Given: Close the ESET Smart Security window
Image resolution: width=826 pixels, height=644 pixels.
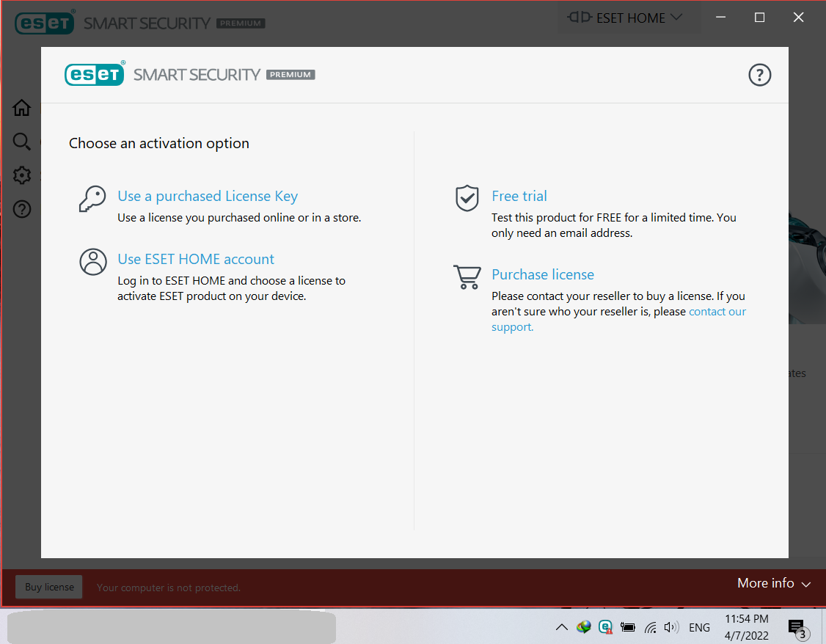Looking at the screenshot, I should tap(799, 18).
